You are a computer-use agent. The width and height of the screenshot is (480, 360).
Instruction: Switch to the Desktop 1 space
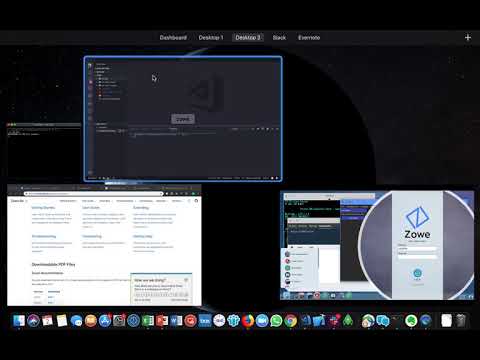click(x=211, y=37)
